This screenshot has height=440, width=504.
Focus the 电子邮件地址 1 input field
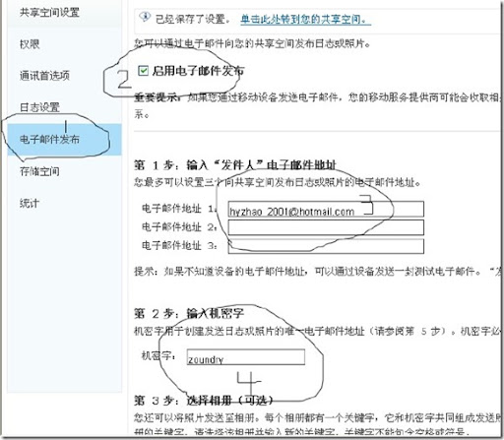click(326, 209)
